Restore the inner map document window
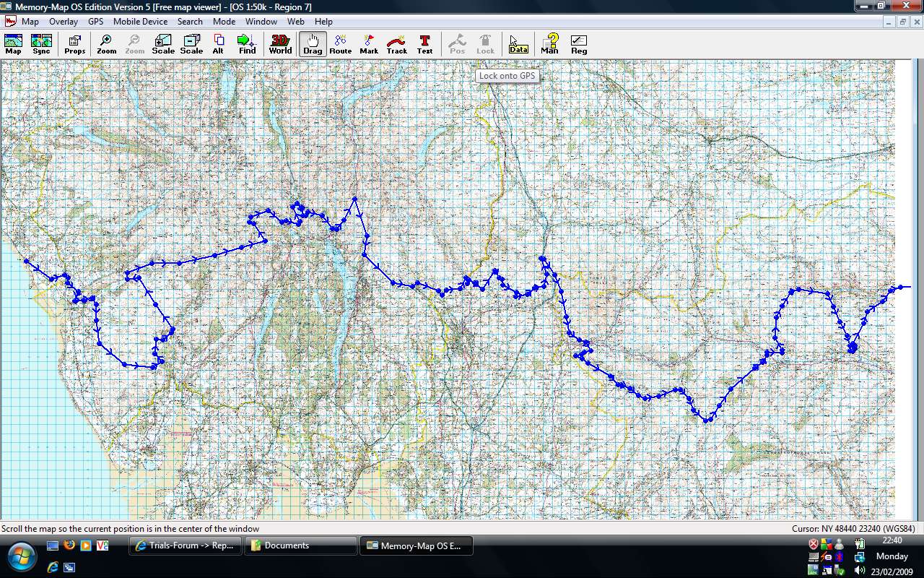924x578 pixels. (902, 22)
